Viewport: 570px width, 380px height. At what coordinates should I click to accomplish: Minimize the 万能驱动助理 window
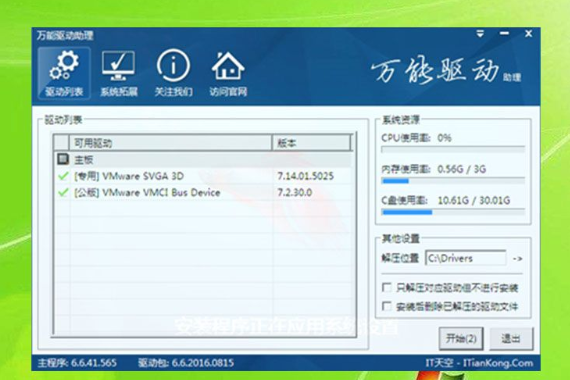(504, 33)
